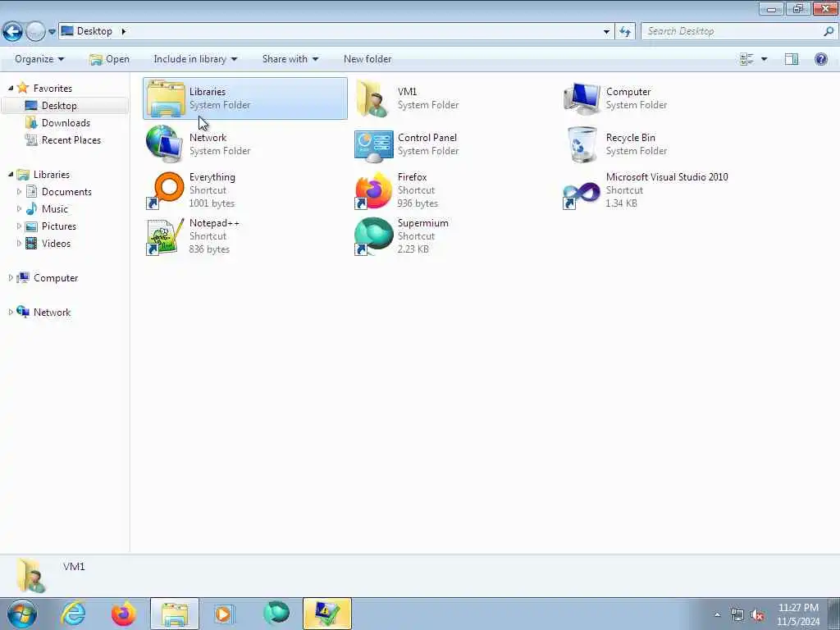Image resolution: width=840 pixels, height=630 pixels.
Task: Click the muted volume tray icon
Action: pyautogui.click(x=757, y=615)
